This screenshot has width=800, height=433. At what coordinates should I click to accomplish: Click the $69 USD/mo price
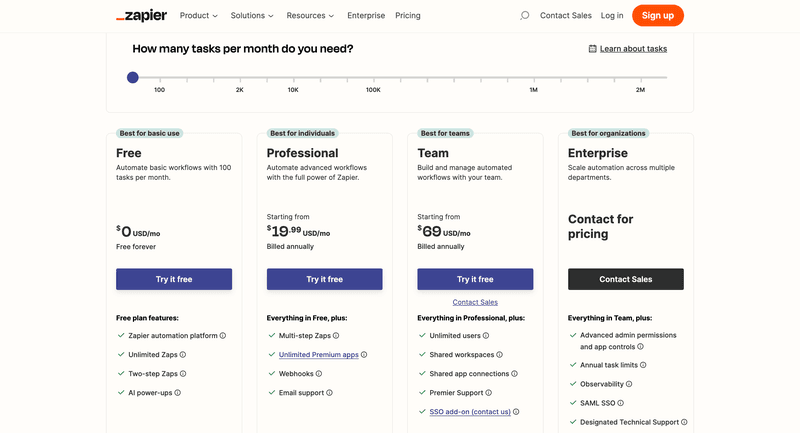click(x=444, y=232)
